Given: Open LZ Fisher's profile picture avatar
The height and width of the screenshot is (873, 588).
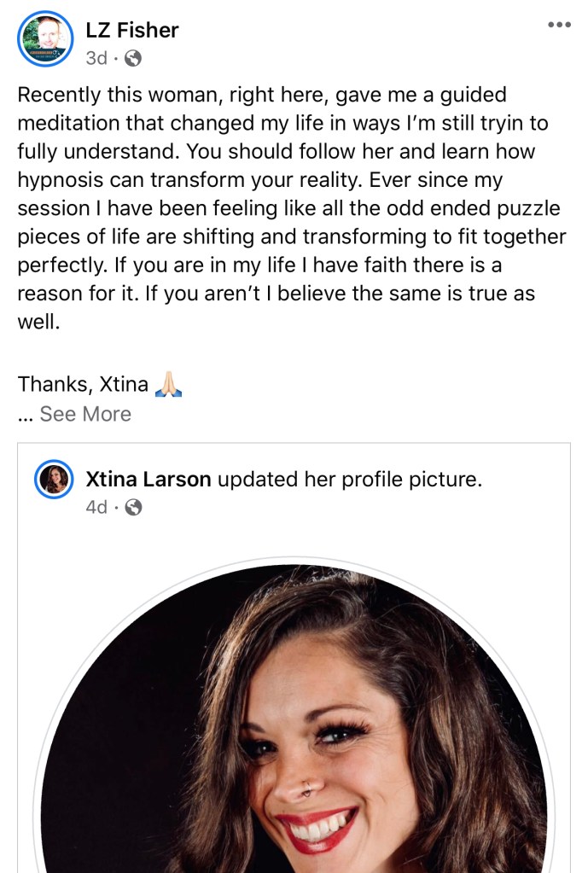Looking at the screenshot, I should (45, 39).
